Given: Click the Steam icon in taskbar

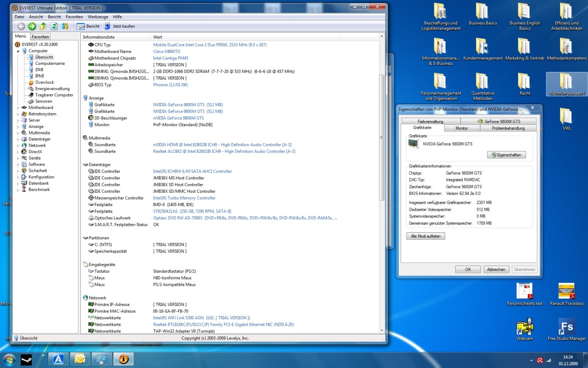Looking at the screenshot, I should click(26, 359).
